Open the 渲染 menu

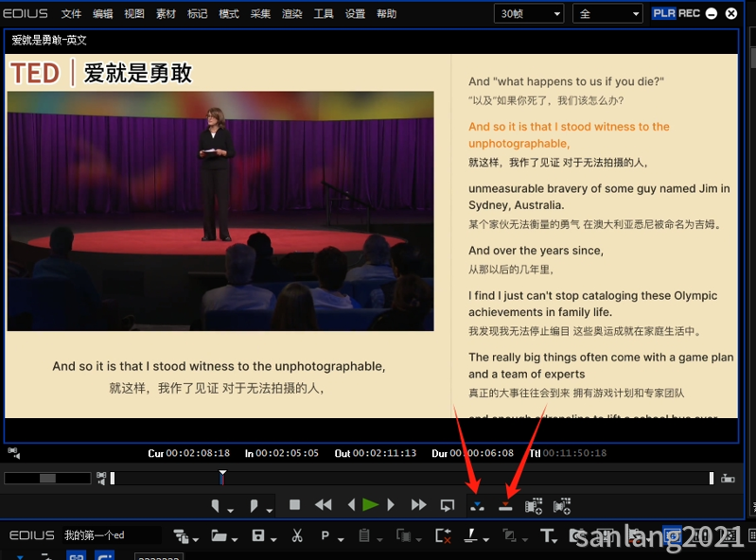[x=291, y=14]
